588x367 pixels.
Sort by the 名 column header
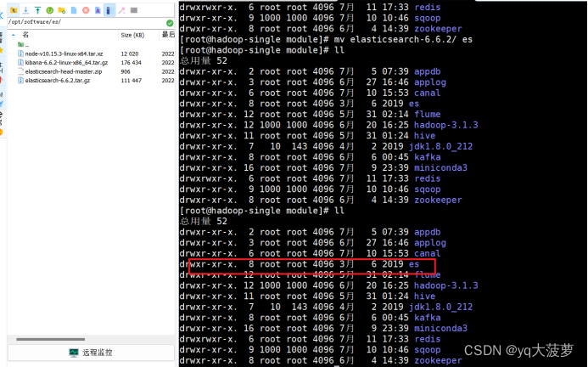[25, 35]
